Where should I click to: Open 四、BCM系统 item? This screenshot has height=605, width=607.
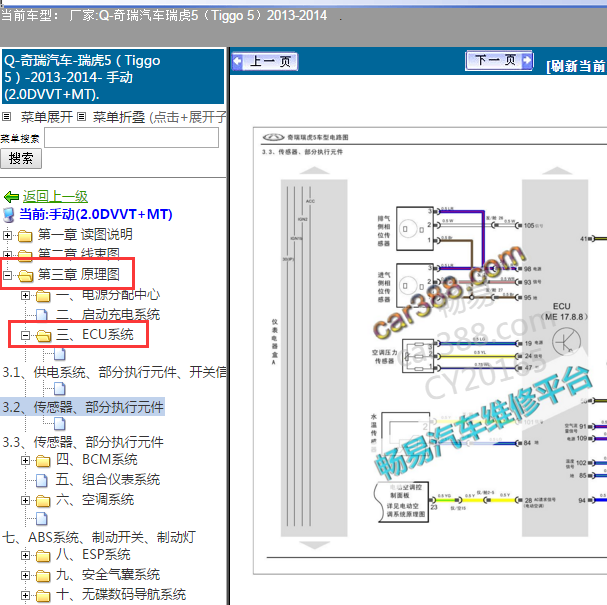[x=96, y=459]
